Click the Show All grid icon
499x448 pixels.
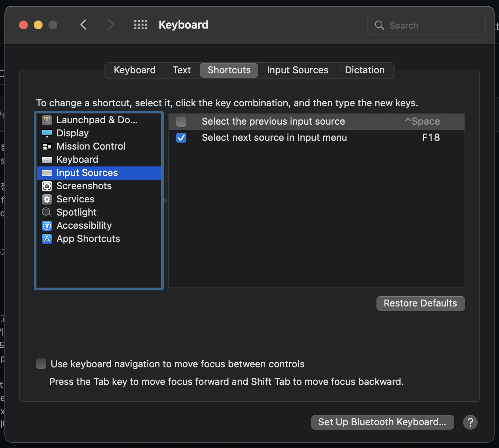coord(141,25)
